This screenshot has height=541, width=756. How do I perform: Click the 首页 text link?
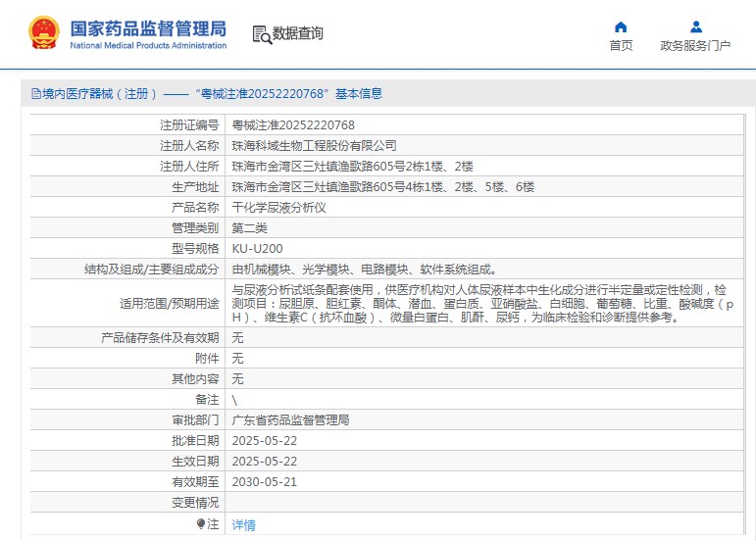(621, 46)
